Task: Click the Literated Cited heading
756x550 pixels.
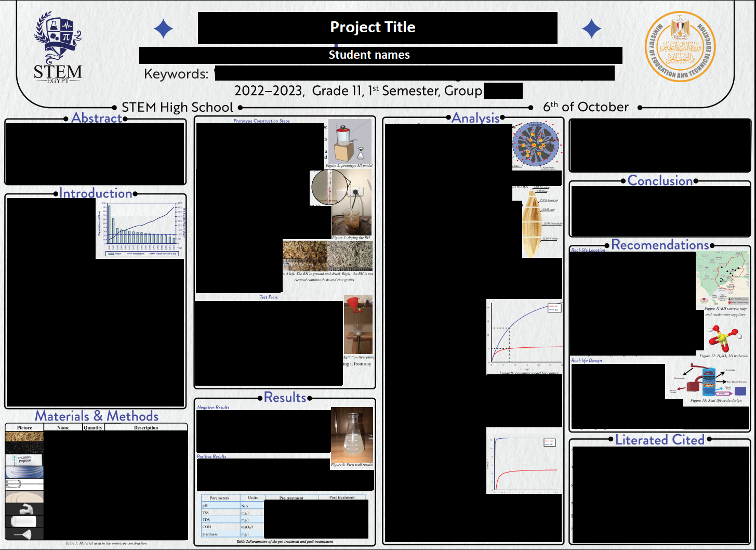Action: pos(659,440)
